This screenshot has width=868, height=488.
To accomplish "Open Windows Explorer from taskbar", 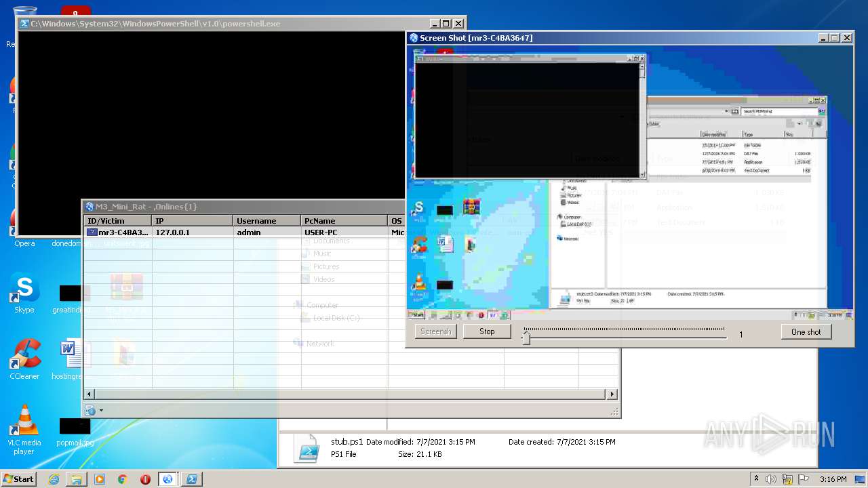I will pyautogui.click(x=77, y=479).
